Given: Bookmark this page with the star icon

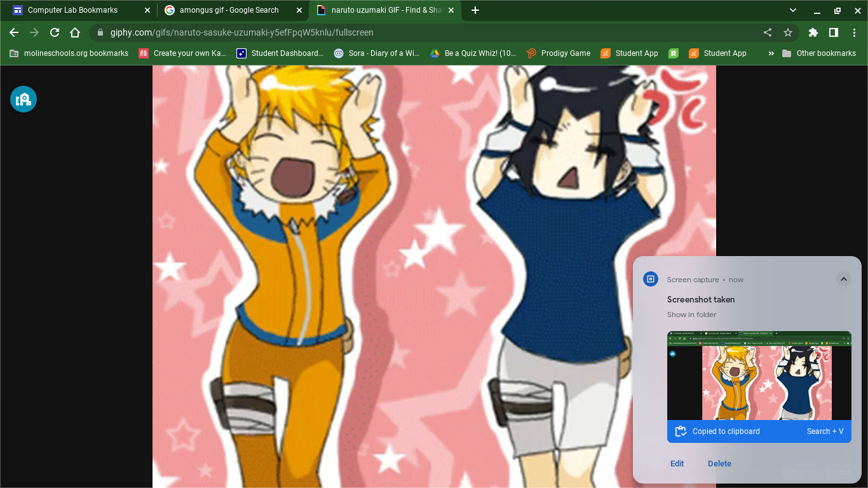Looking at the screenshot, I should [788, 32].
